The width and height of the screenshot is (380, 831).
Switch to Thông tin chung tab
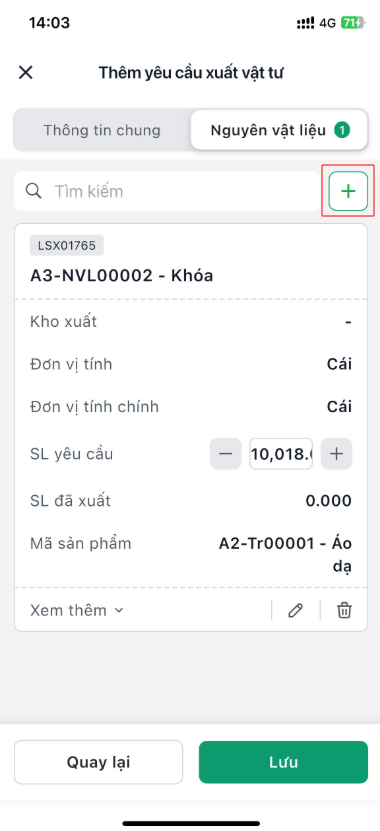coord(102,130)
